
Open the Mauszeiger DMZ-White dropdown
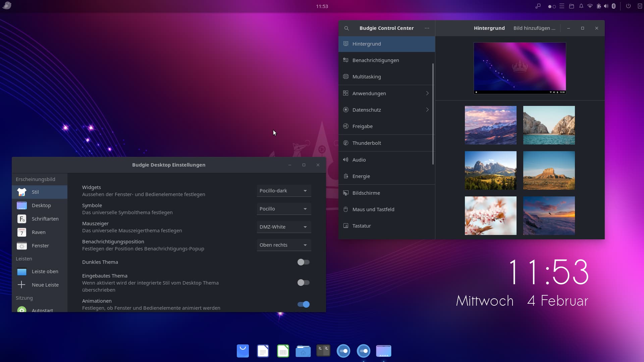(x=284, y=227)
